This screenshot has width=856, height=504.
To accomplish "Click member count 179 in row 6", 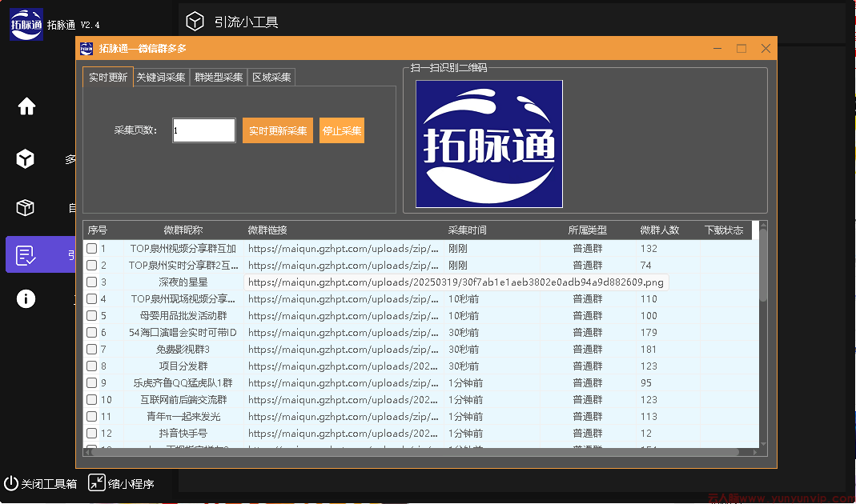I will pyautogui.click(x=649, y=332).
